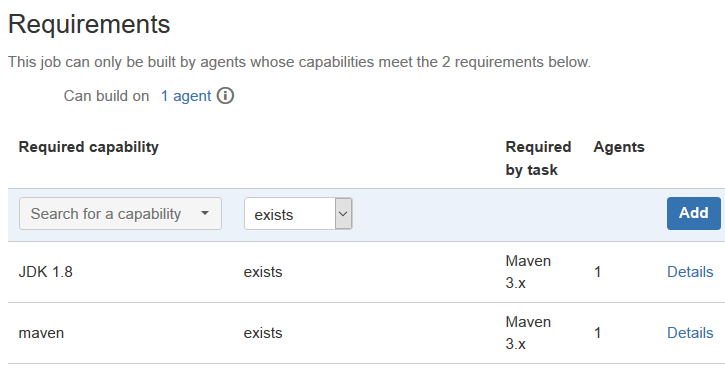Open the Search for a capability dropdown

120,214
